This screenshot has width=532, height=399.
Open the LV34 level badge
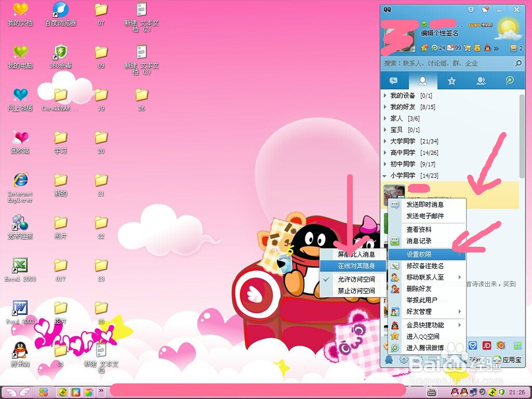[x=474, y=25]
